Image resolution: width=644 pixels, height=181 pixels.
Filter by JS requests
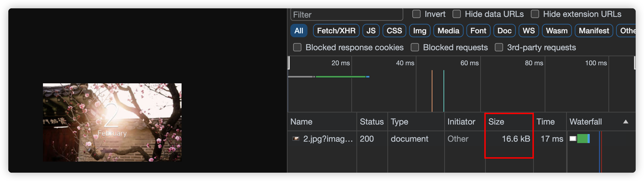tap(371, 31)
